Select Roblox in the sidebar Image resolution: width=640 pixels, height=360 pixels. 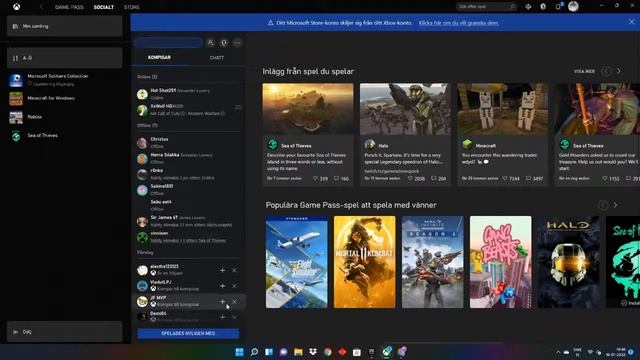tap(64, 117)
